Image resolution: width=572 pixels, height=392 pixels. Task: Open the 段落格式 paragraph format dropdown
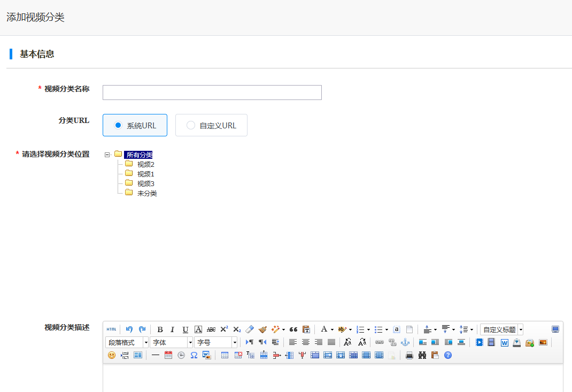[x=127, y=342]
